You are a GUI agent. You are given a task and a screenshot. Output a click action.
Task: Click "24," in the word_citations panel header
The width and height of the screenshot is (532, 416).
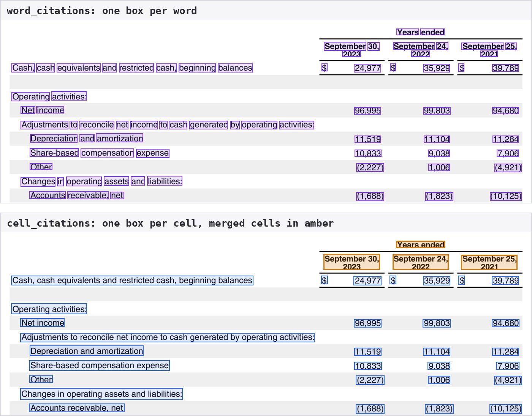coord(442,46)
